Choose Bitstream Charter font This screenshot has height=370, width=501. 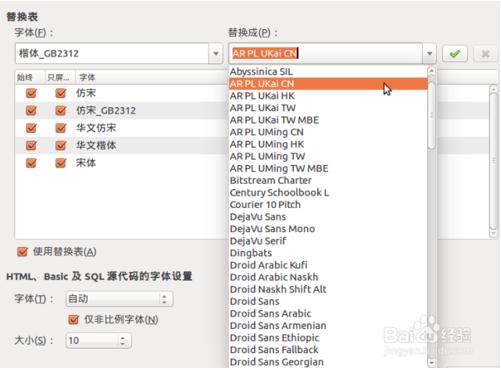328,180
